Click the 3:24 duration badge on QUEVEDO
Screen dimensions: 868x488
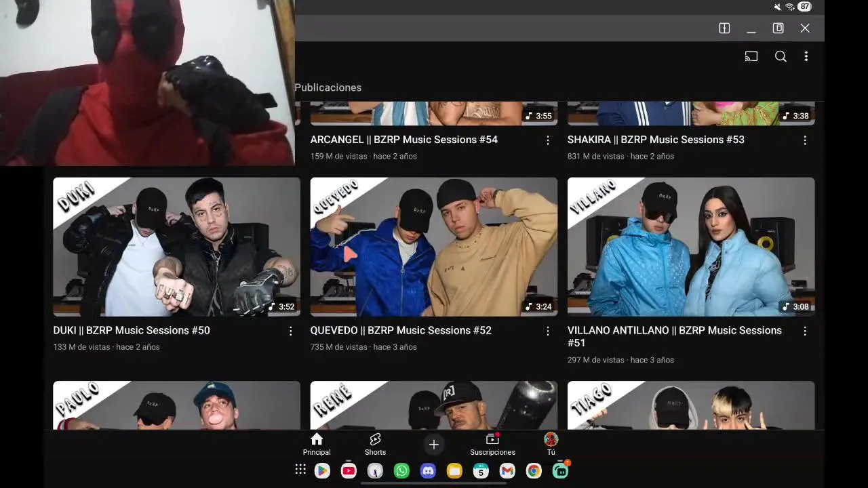pos(538,306)
